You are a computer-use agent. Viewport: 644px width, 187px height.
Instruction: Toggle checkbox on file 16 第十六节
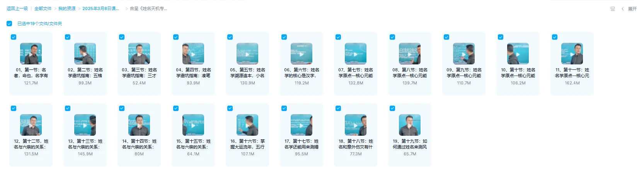point(230,108)
